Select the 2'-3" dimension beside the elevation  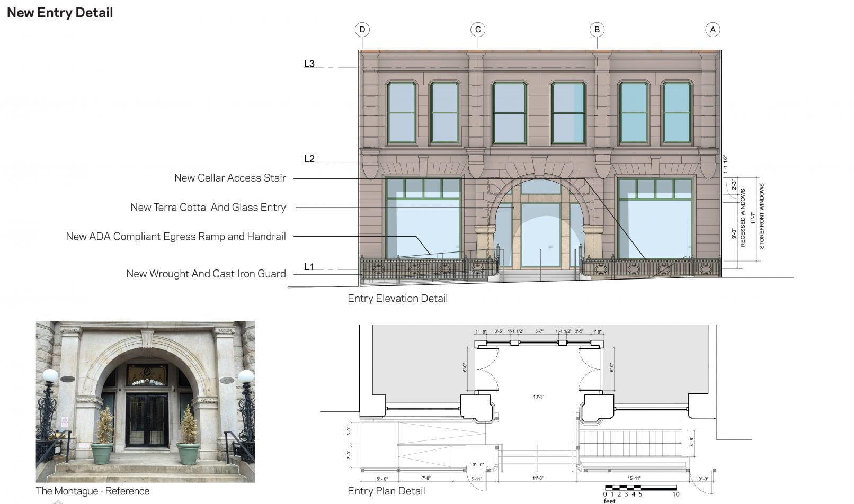tap(734, 184)
